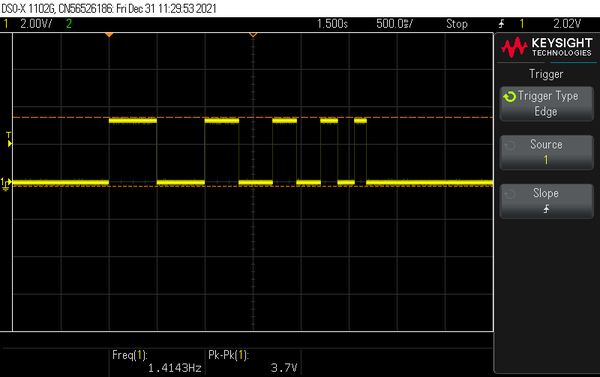Click rising edge icon in top status bar
This screenshot has height=377, width=600.
501,24
